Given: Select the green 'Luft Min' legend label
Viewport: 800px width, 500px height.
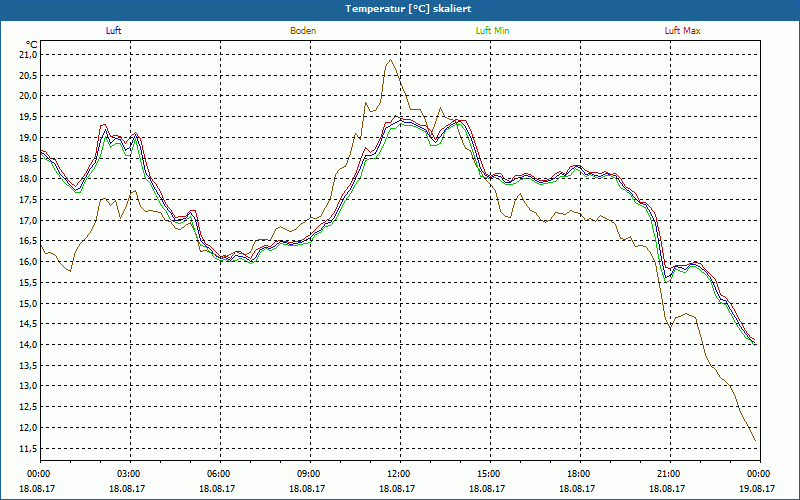Looking at the screenshot, I should pyautogui.click(x=492, y=31).
